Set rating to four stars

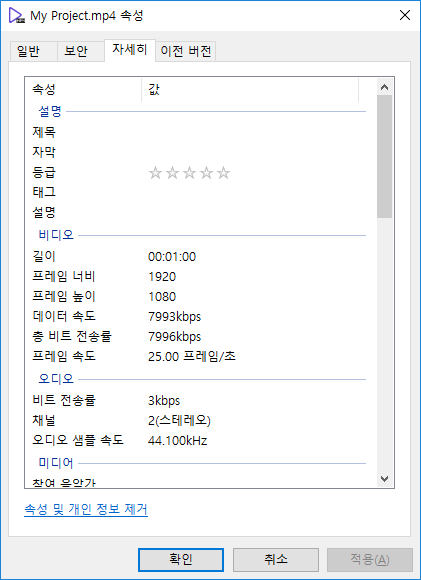(206, 173)
